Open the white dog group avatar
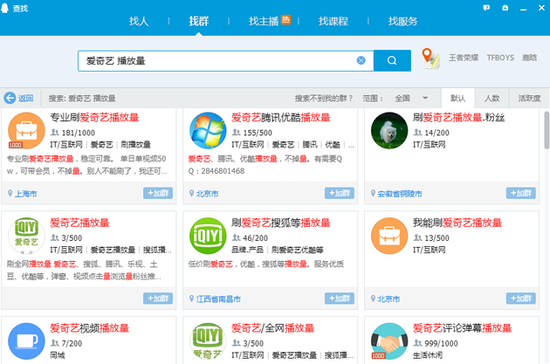550x364 pixels. [x=389, y=130]
